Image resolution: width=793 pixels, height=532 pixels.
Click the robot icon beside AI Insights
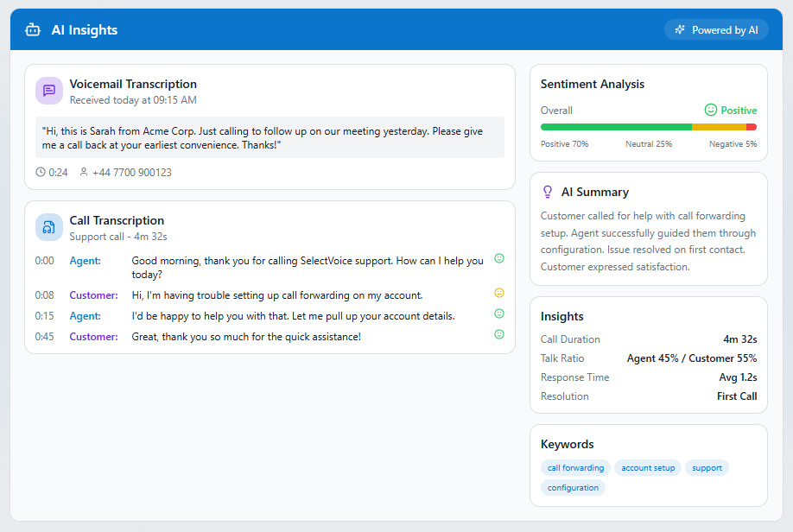tap(33, 30)
